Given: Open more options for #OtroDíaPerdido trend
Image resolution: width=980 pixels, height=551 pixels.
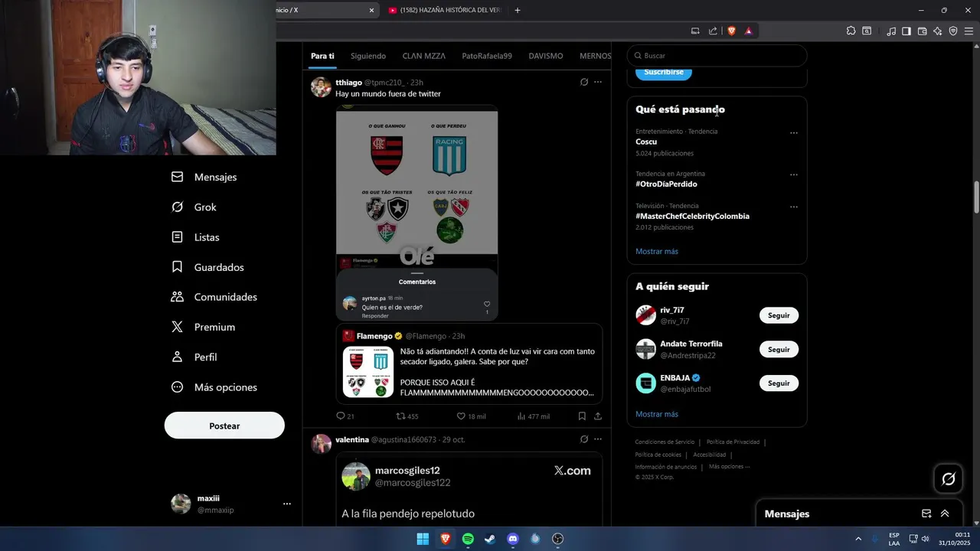Looking at the screenshot, I should pos(794,174).
